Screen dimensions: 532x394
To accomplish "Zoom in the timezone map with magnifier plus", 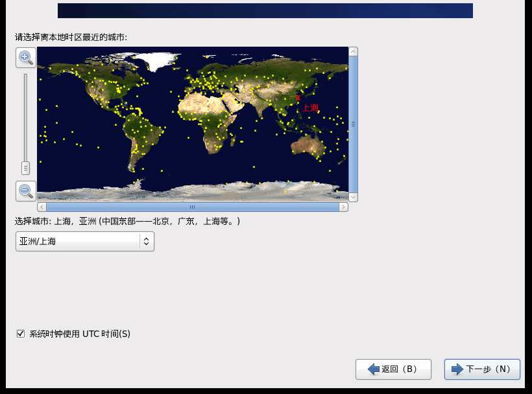I will [x=26, y=58].
